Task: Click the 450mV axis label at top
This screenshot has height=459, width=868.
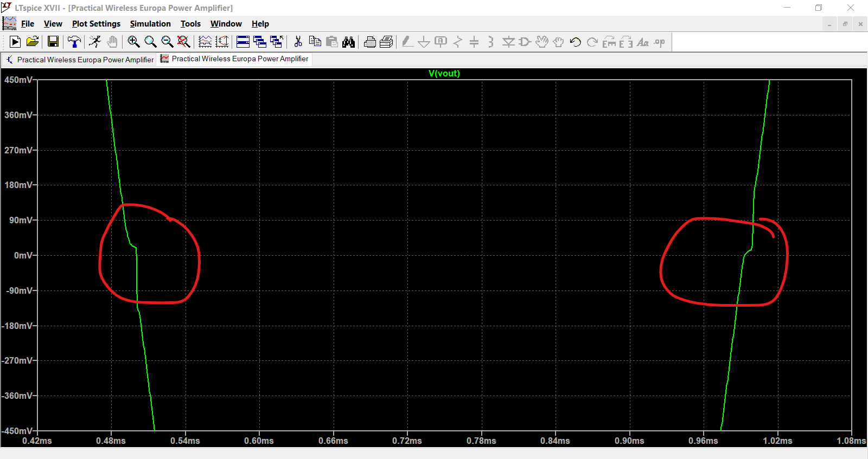Action: 18,80
